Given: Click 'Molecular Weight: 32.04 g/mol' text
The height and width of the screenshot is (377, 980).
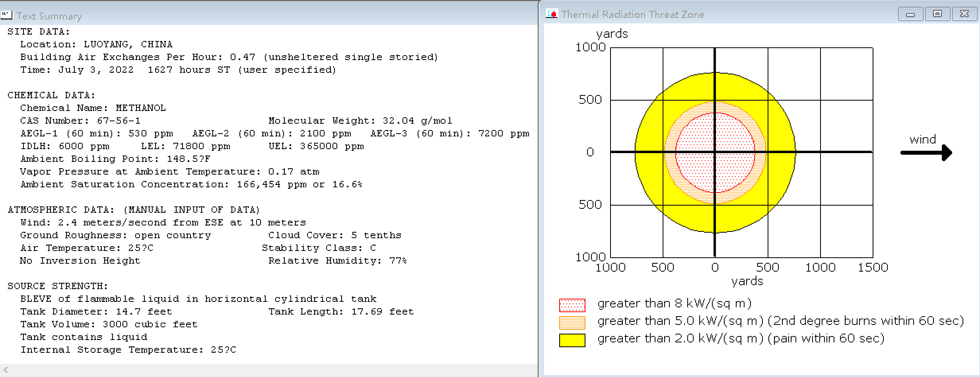Looking at the screenshot, I should coord(360,120).
